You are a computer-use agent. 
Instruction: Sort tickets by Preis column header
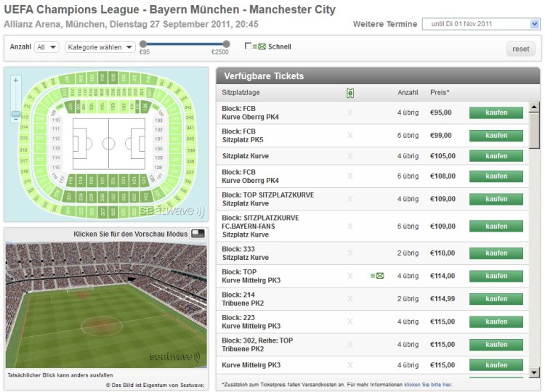pos(440,93)
